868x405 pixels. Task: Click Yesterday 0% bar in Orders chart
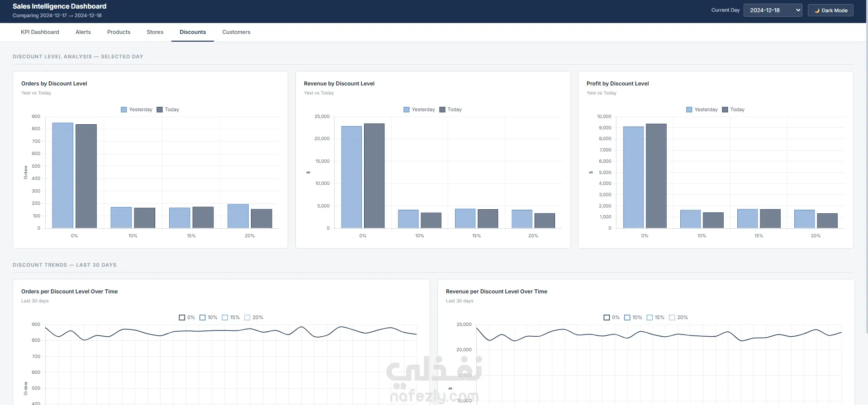[x=62, y=175]
